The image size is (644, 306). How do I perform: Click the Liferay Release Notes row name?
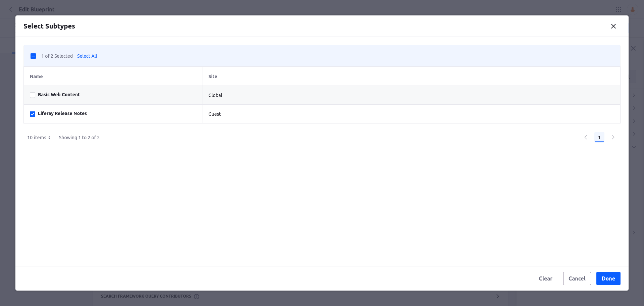[x=62, y=113]
